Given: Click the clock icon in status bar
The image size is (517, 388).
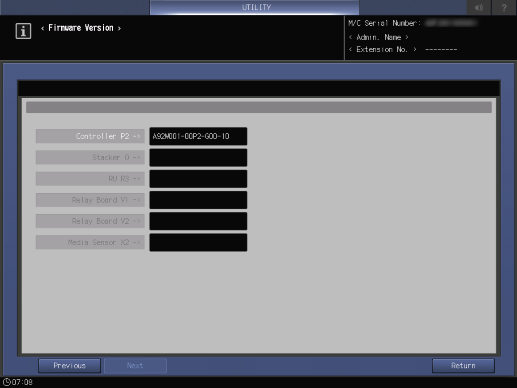Looking at the screenshot, I should (6, 382).
